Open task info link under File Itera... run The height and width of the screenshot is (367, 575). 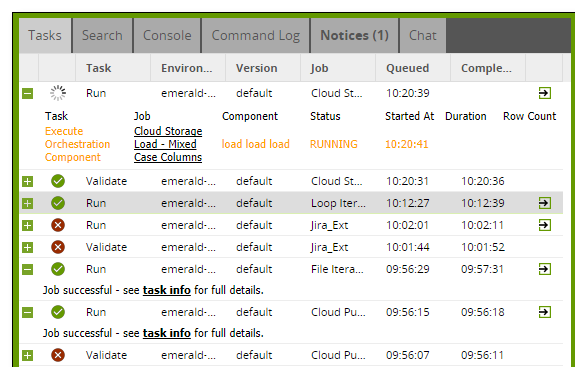click(166, 290)
